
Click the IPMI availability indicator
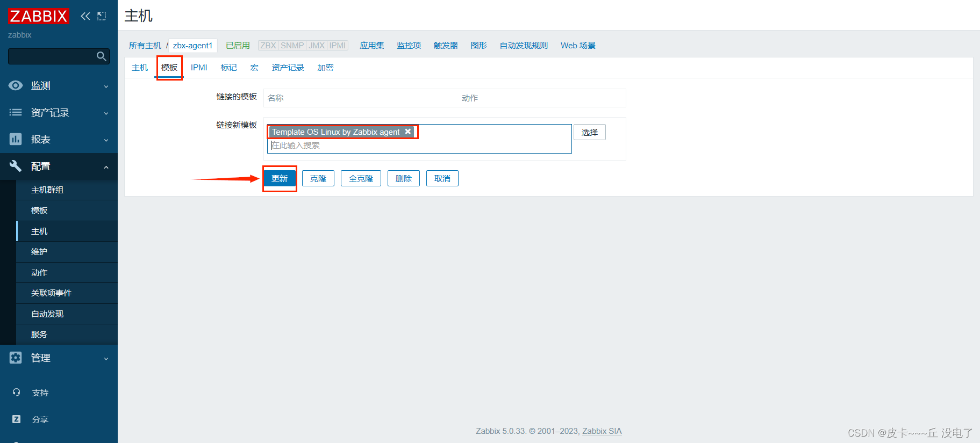pyautogui.click(x=338, y=45)
